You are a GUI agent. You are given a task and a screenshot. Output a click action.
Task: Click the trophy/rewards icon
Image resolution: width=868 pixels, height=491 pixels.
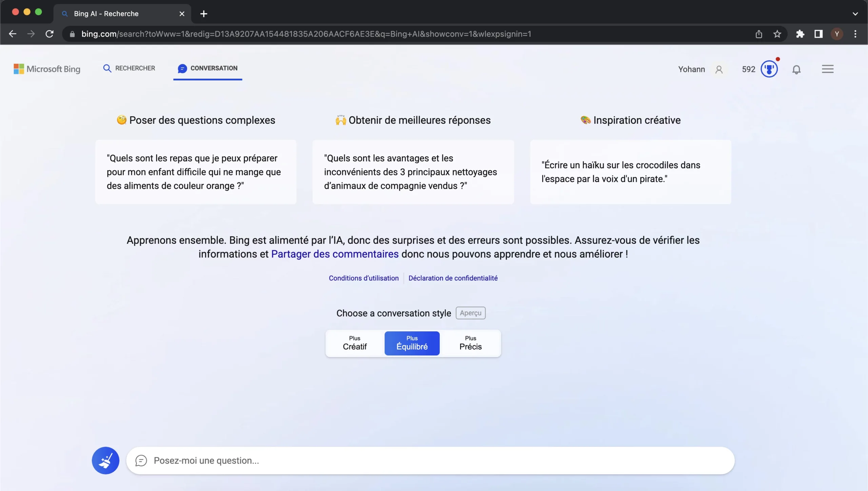[x=769, y=68]
